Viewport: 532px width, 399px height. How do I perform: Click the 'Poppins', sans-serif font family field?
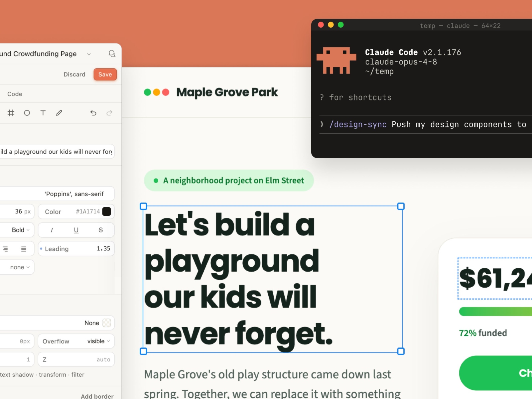coord(57,194)
